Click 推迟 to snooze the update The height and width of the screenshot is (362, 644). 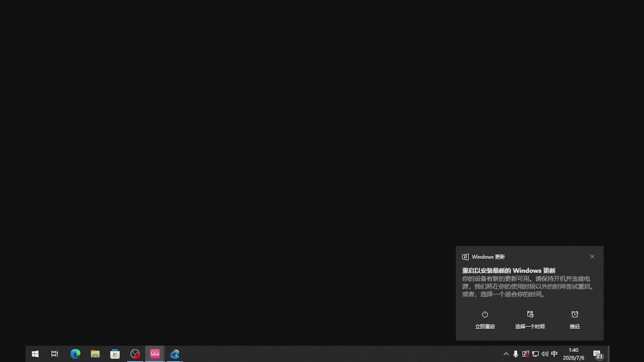(575, 320)
